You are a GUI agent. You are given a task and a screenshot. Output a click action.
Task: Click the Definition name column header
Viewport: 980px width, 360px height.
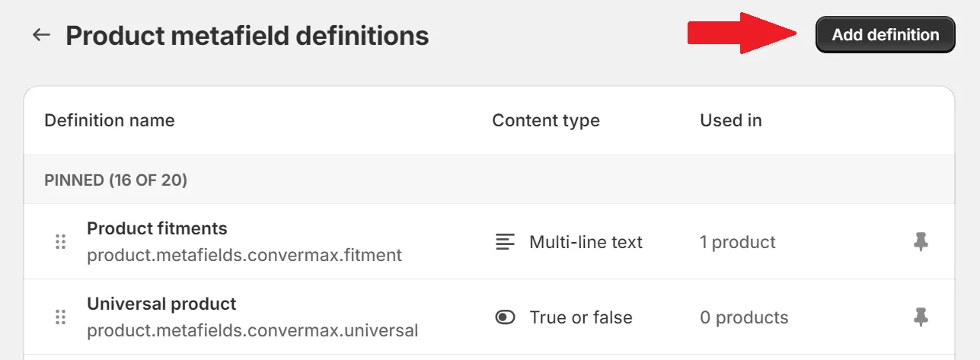109,120
